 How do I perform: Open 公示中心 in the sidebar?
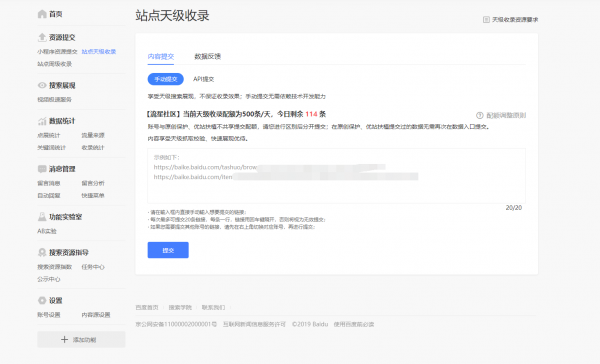click(x=49, y=279)
